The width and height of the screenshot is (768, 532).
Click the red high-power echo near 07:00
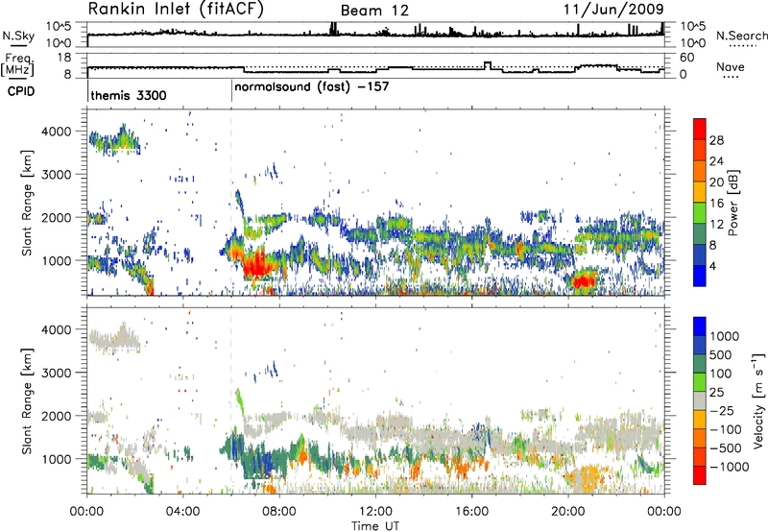257,267
